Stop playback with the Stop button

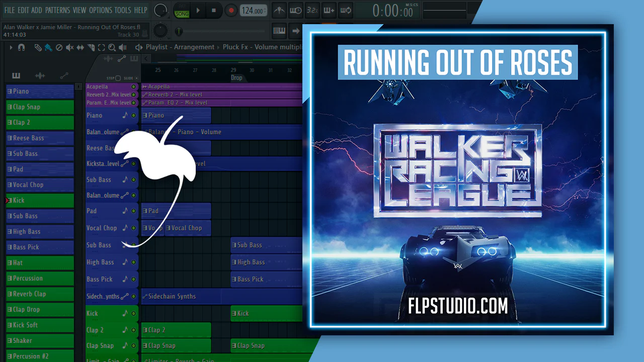(214, 10)
